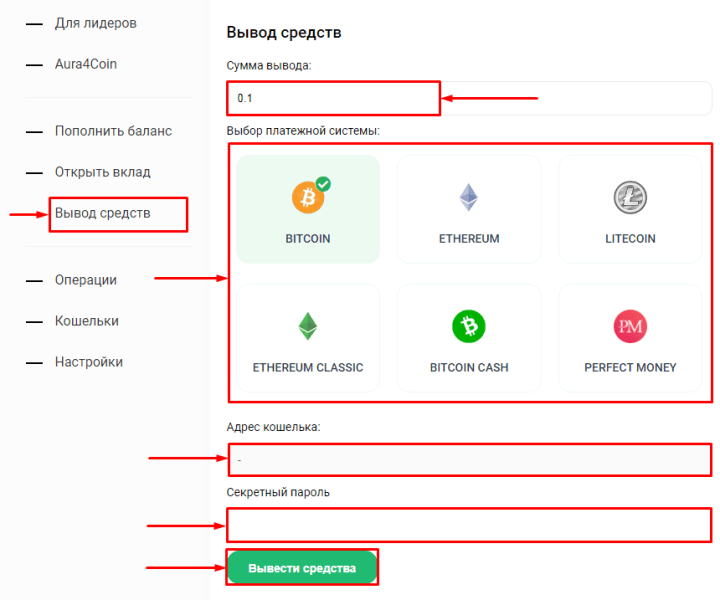Choose the LITECOIN payment label

[x=630, y=239]
